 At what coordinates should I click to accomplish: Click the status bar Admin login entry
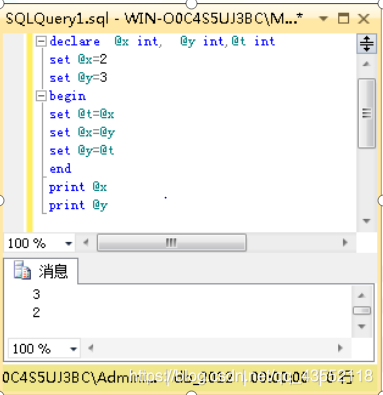click(79, 378)
